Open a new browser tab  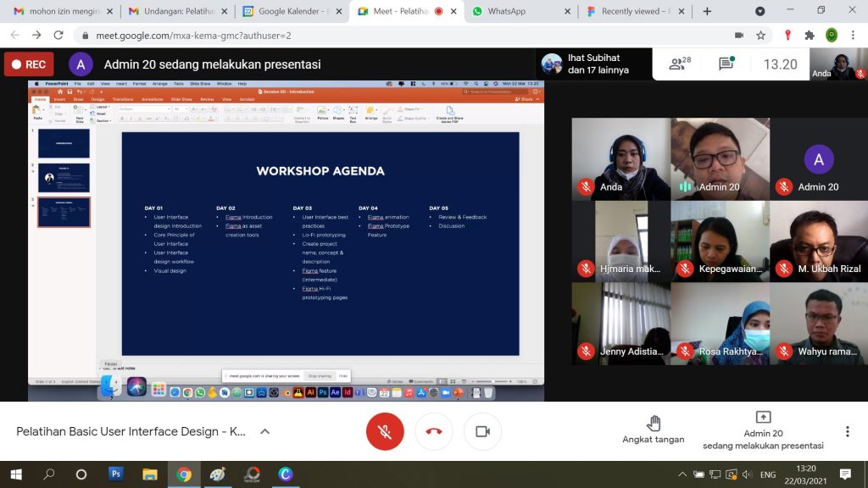(x=707, y=11)
